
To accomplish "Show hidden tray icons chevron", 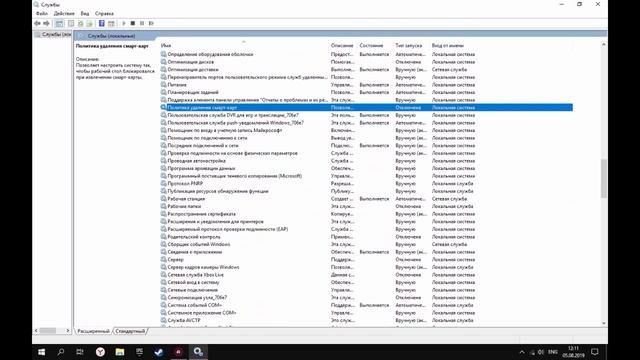I will click(522, 352).
